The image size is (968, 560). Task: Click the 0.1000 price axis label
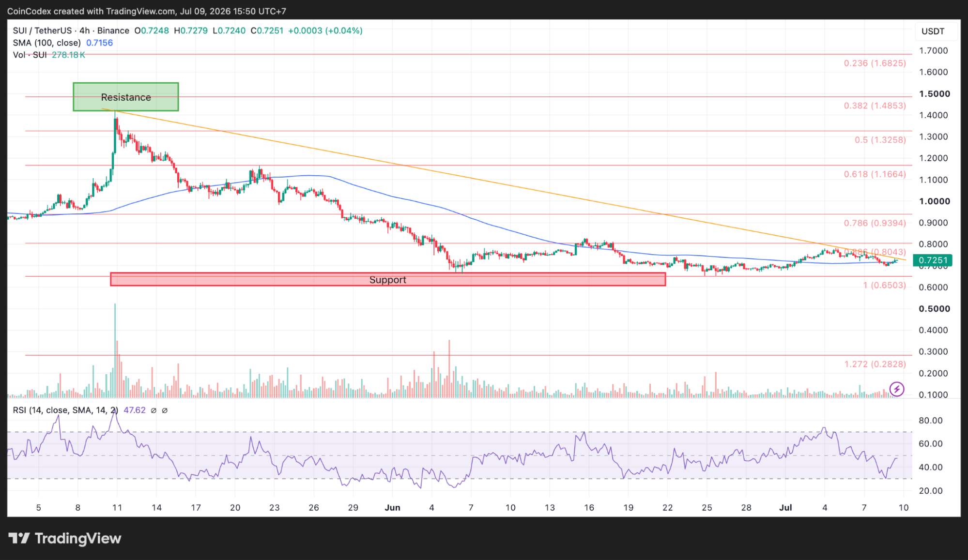coord(933,395)
